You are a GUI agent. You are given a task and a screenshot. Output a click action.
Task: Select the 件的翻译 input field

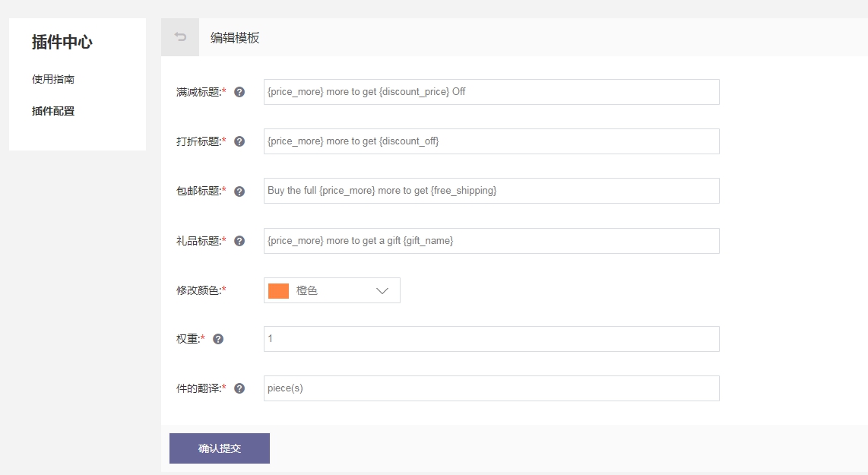click(x=491, y=388)
